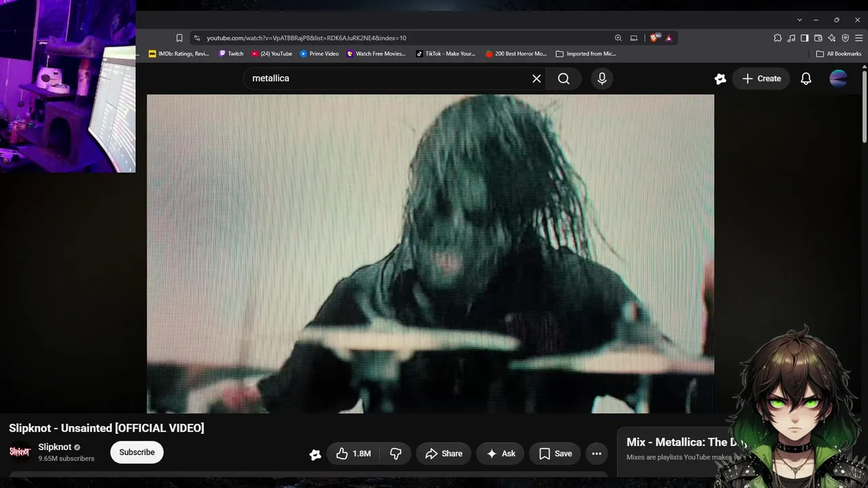Bookmark this page with the bookmark icon
The image size is (868, 488).
179,38
